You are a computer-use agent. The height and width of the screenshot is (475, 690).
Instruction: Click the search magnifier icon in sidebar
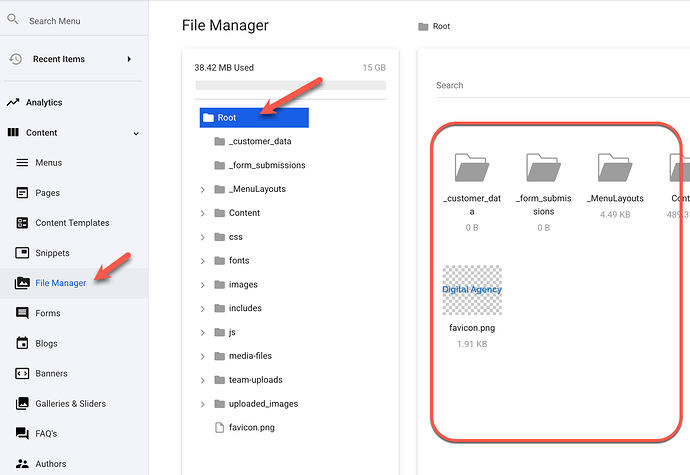[x=13, y=19]
